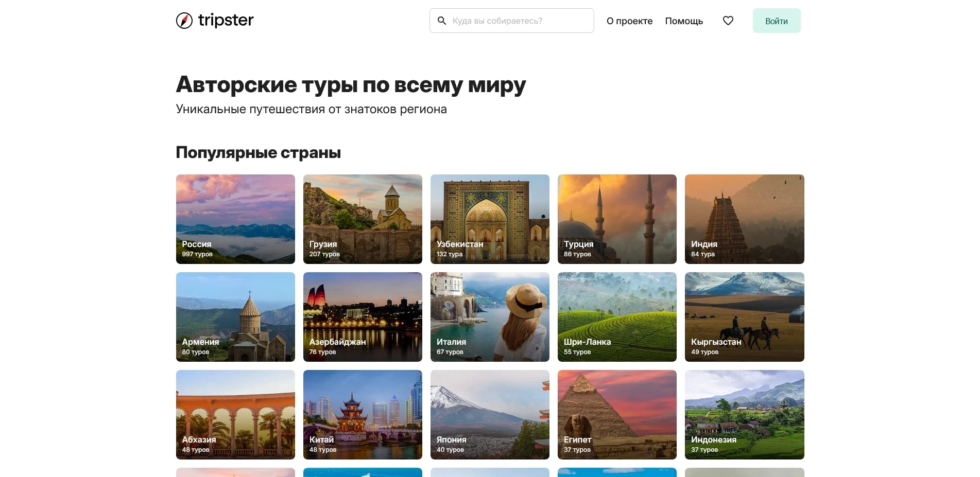Open the О проекте page

pyautogui.click(x=629, y=21)
